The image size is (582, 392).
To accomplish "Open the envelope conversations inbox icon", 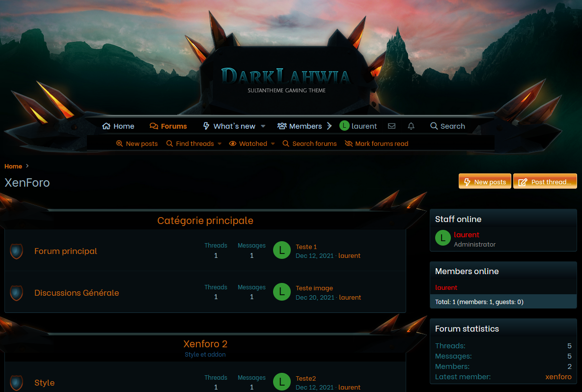I will tap(391, 126).
